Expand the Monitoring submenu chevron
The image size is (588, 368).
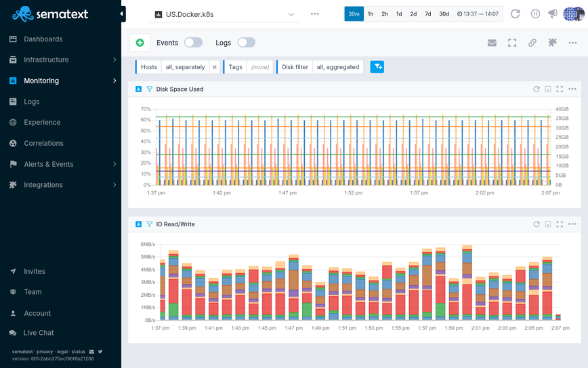point(114,81)
